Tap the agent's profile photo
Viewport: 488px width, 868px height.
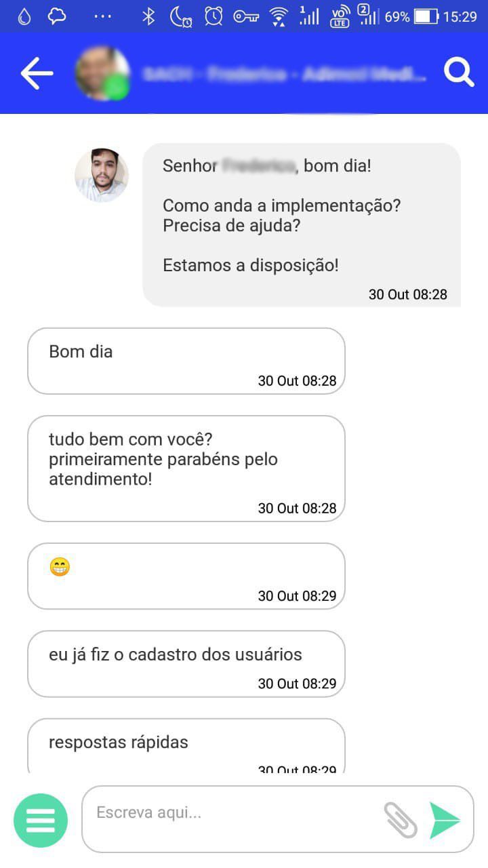(x=102, y=175)
